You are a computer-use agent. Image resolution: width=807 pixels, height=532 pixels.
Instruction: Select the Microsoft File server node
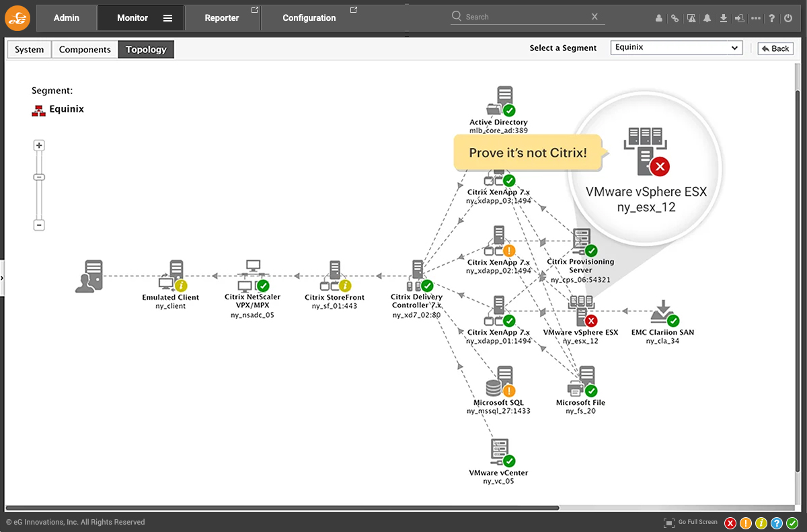[x=582, y=382]
